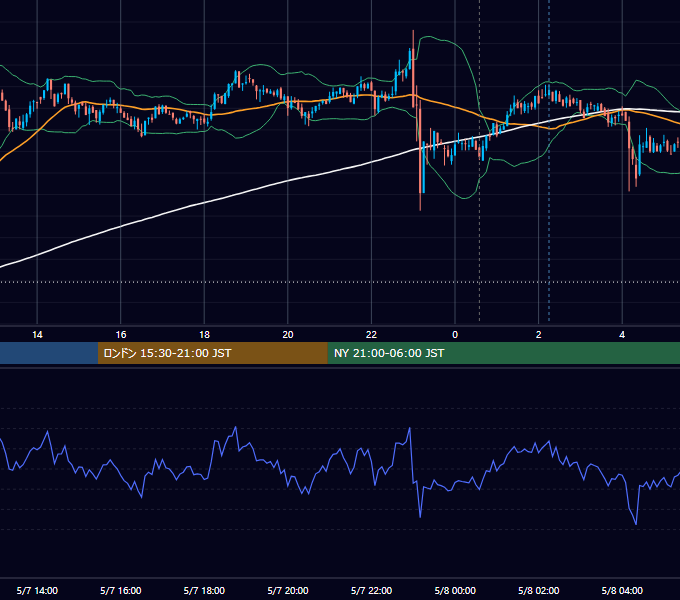This screenshot has height=600, width=680.
Task: Click the 5/7 16:00 time label
Action: (x=121, y=590)
